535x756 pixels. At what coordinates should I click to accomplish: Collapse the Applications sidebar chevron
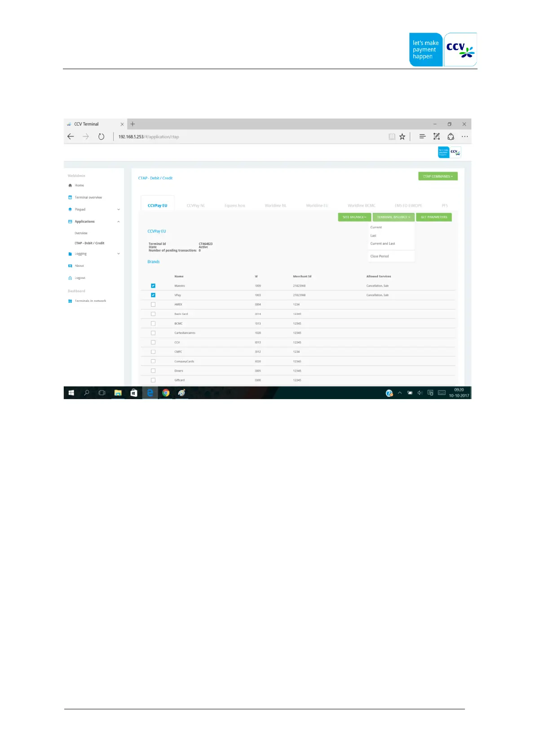point(119,222)
